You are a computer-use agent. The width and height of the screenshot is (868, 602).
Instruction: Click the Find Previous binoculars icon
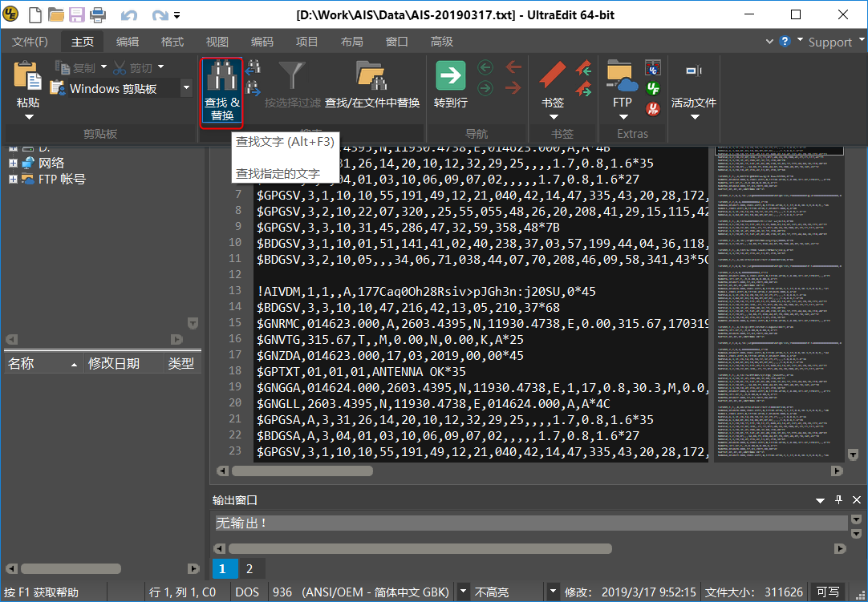(253, 67)
